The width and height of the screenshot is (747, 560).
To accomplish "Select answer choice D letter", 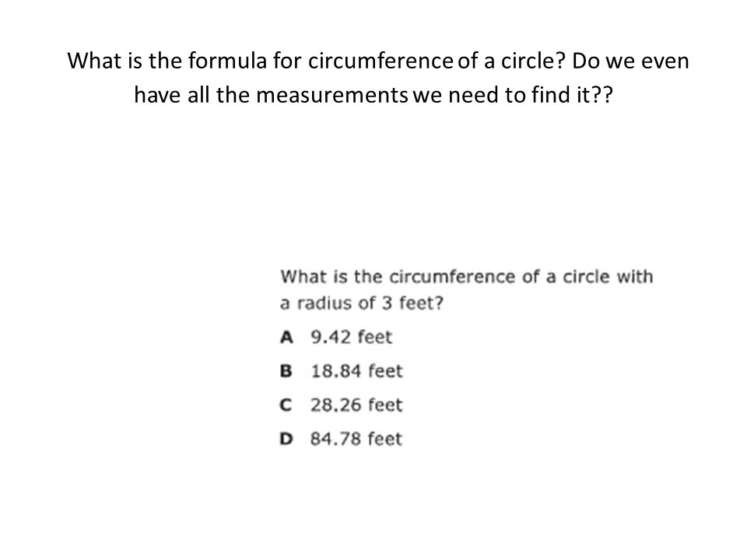I will click(x=286, y=439).
